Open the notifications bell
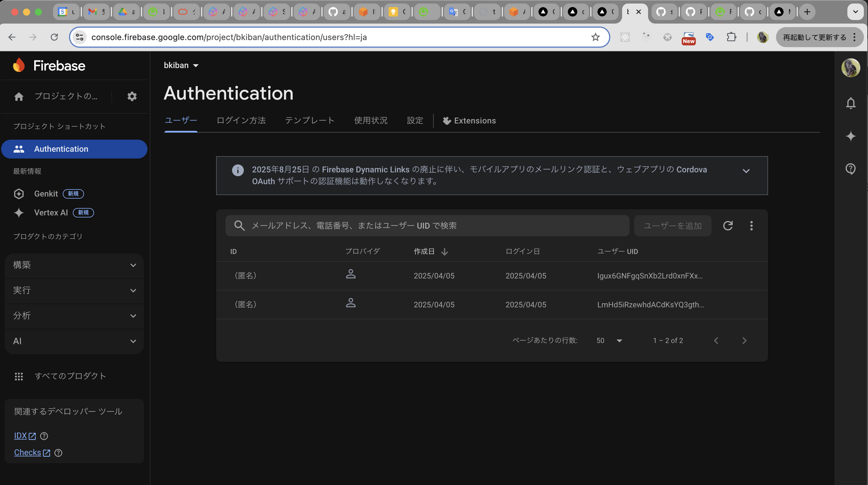The image size is (868, 485). (x=851, y=103)
